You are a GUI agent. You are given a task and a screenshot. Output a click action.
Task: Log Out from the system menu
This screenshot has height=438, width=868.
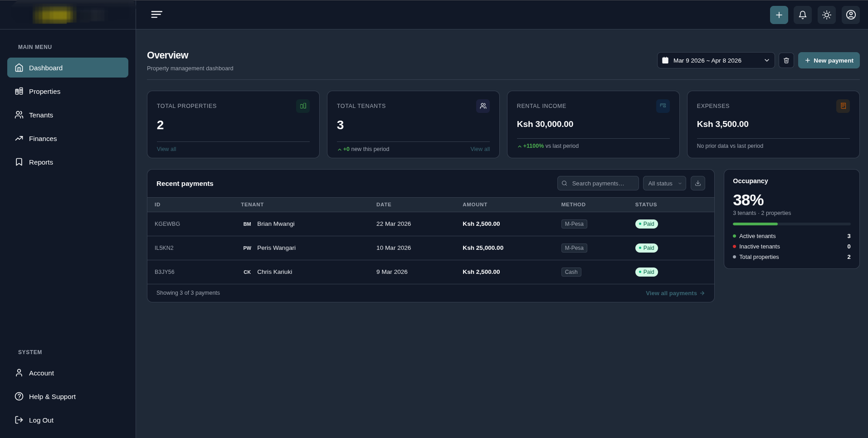click(x=41, y=420)
